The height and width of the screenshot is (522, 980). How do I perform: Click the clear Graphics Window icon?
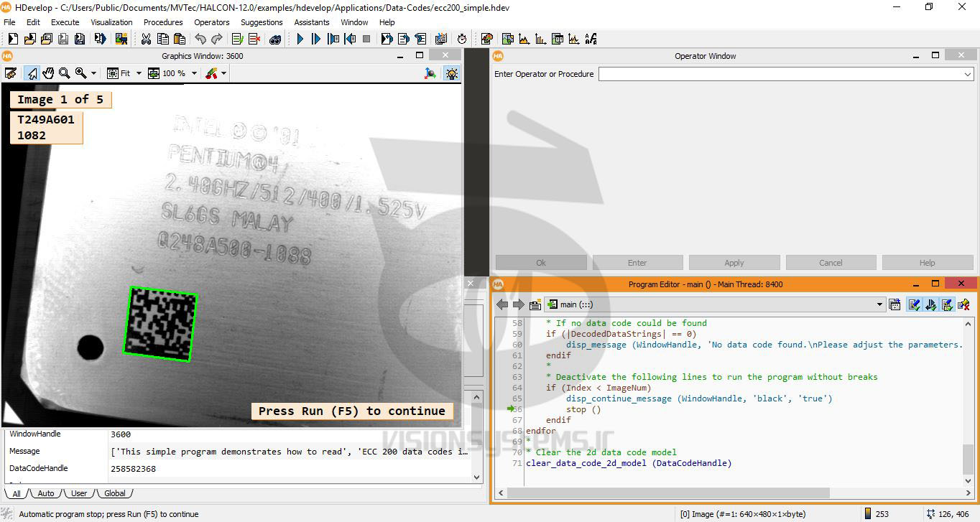[x=10, y=73]
